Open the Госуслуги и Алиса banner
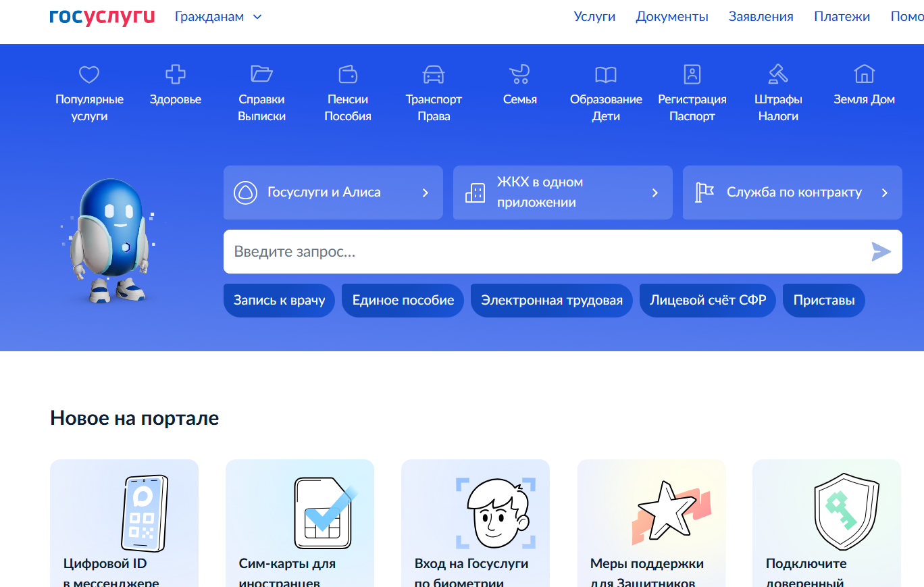924x587 pixels. tap(333, 193)
